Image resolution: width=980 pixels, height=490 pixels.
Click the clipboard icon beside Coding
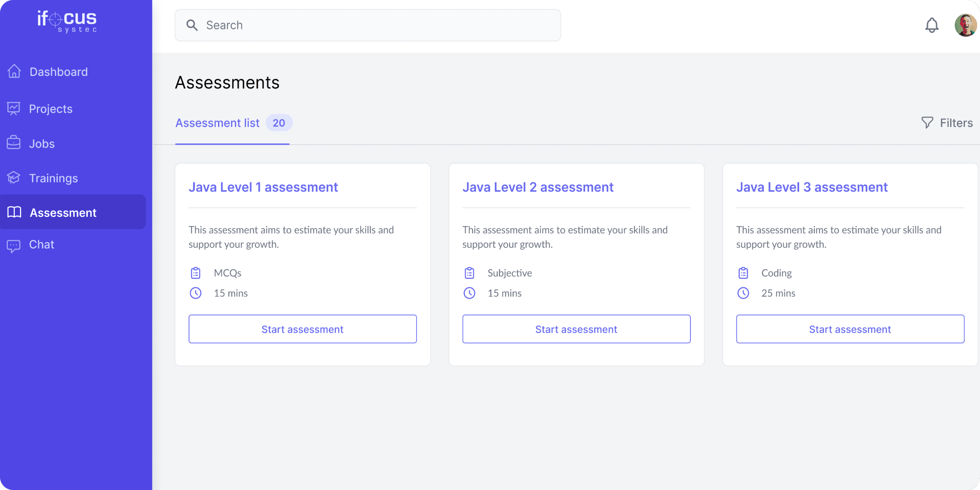pos(743,273)
